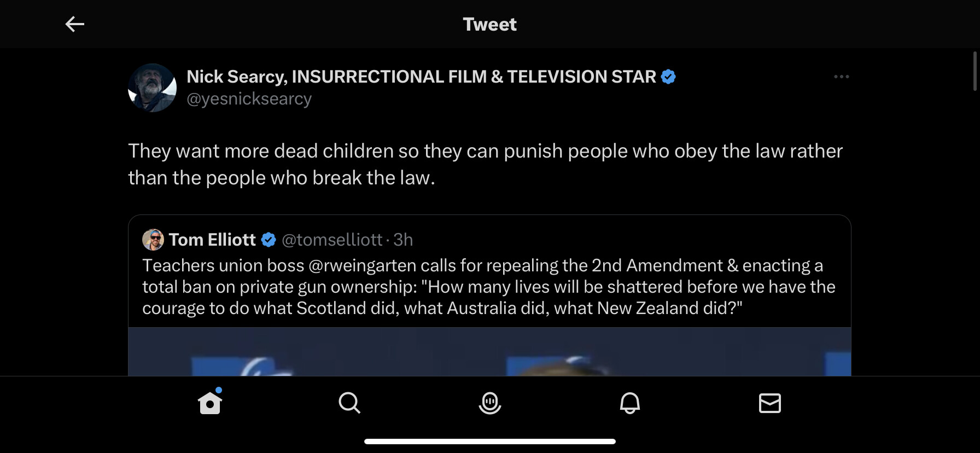Open the Search tab magnifier

click(349, 403)
